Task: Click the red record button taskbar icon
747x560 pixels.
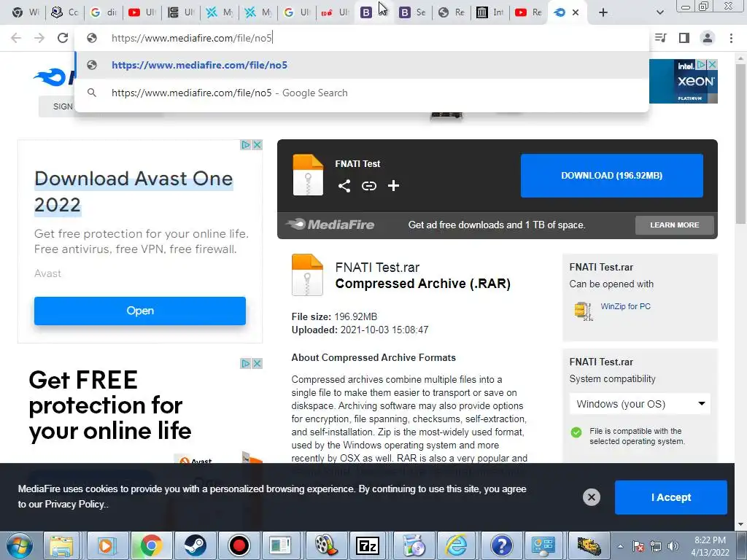Action: 239,545
